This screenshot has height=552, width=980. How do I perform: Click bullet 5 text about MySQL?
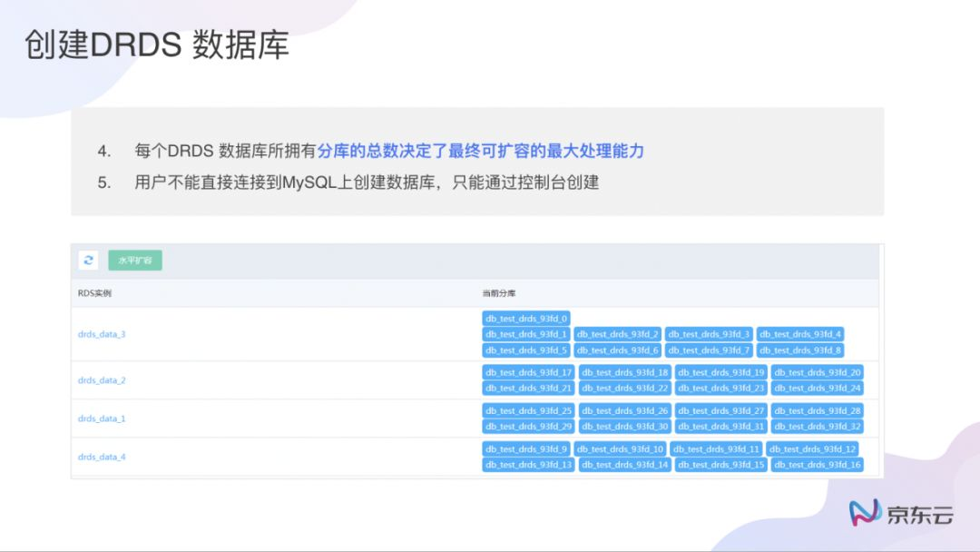point(367,182)
